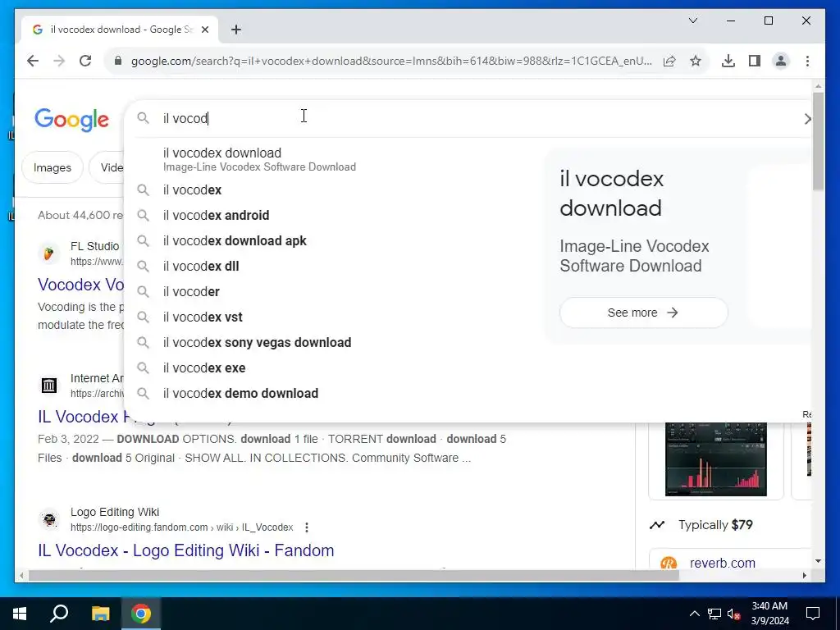Screen dimensions: 840x630
Task: Click the FL Studio fruit favicon
Action: coord(49,253)
